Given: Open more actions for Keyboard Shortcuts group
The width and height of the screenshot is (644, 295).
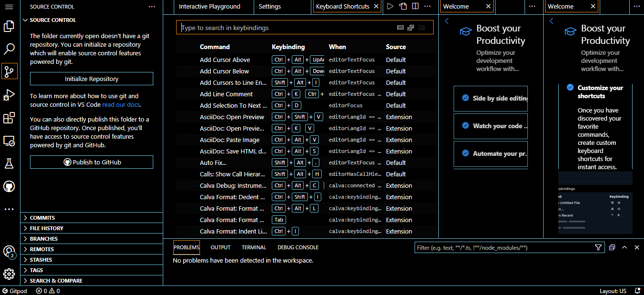Looking at the screenshot, I should (x=427, y=7).
